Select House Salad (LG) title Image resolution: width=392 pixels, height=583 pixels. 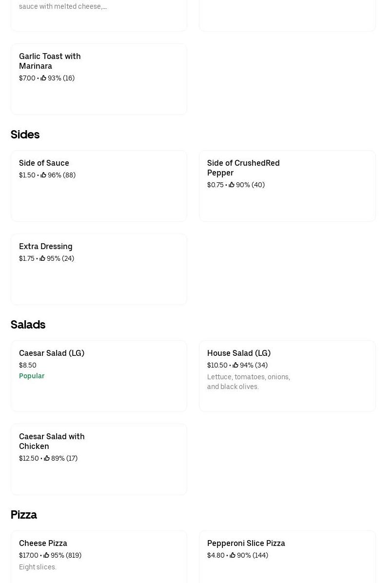point(239,353)
